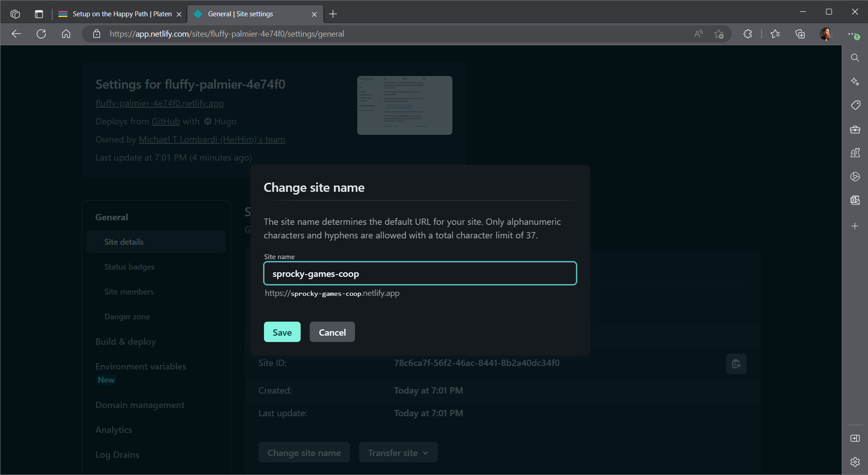Viewport: 868px width, 475px height.
Task: Refresh the current page
Action: [x=41, y=34]
